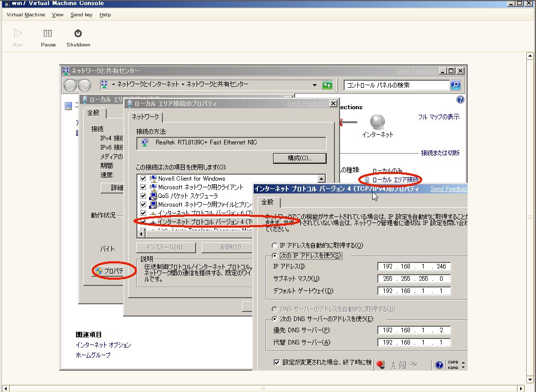This screenshot has width=536, height=392.
Task: Click the 優先 DNS サーバー field
Action: (414, 330)
